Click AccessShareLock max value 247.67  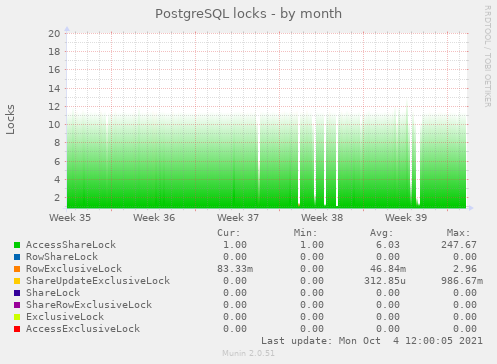459,245
